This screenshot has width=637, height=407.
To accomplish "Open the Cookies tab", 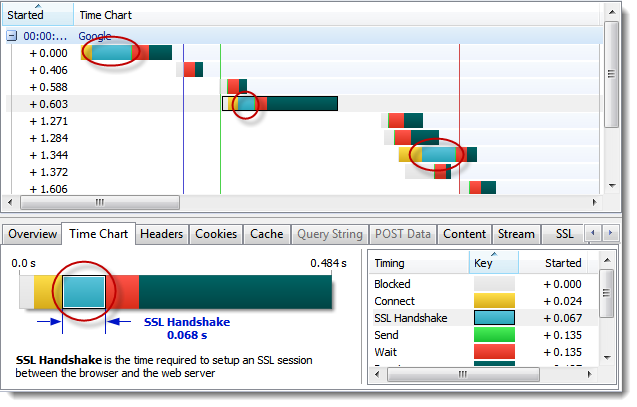I will tap(216, 234).
